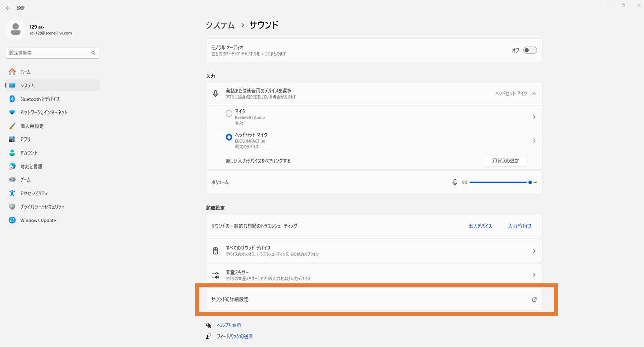
Task: Open the フィードバックの送信 link
Action: tap(235, 337)
